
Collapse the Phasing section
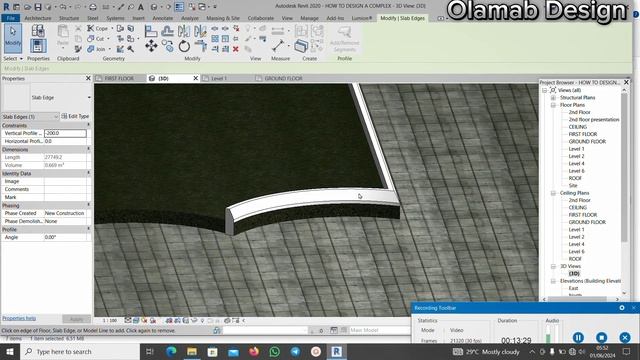[x=89, y=205]
